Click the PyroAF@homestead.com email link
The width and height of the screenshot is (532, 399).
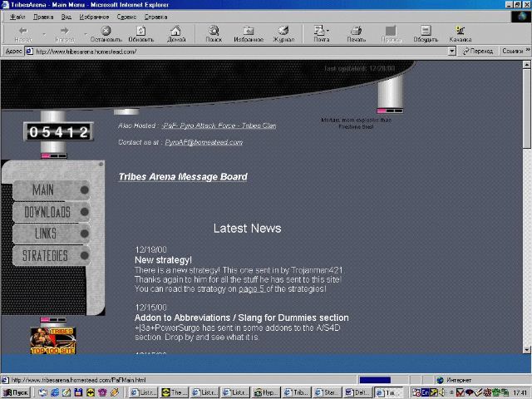tap(204, 142)
